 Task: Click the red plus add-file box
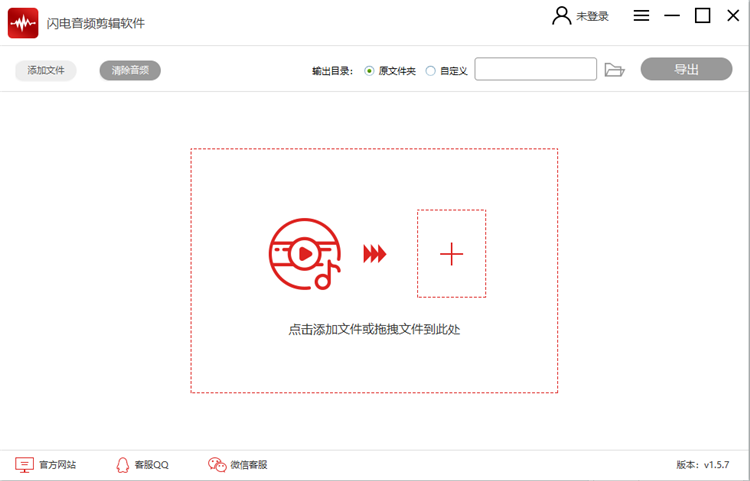coord(452,253)
